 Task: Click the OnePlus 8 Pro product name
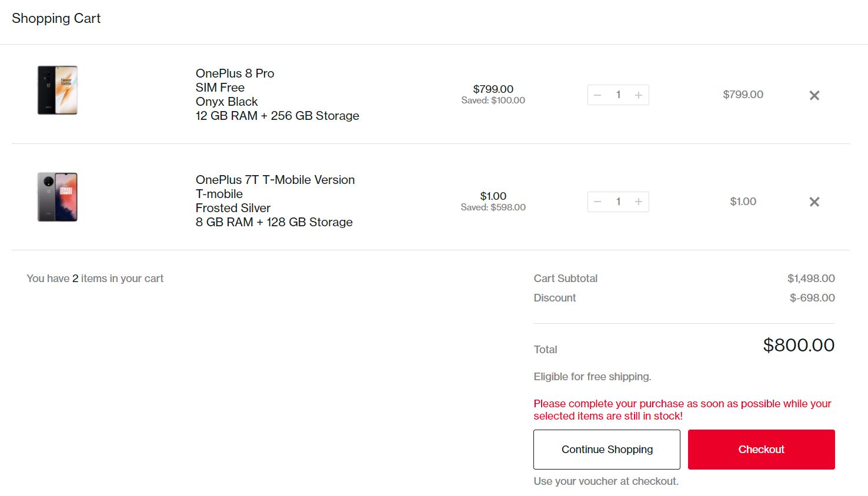(235, 73)
